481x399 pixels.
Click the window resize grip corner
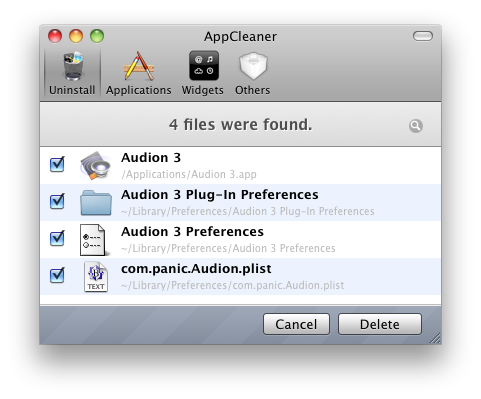(435, 338)
